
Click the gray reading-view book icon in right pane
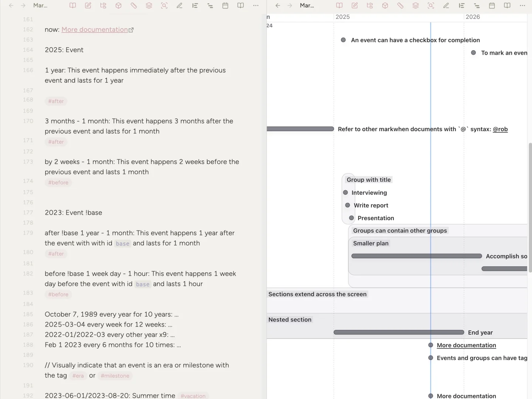click(507, 6)
